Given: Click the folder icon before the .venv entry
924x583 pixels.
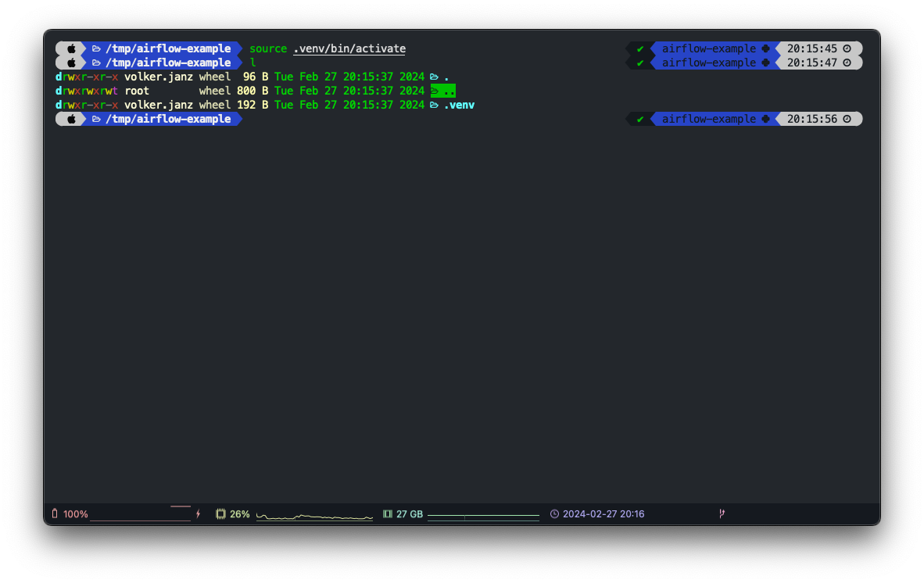Looking at the screenshot, I should pyautogui.click(x=434, y=105).
